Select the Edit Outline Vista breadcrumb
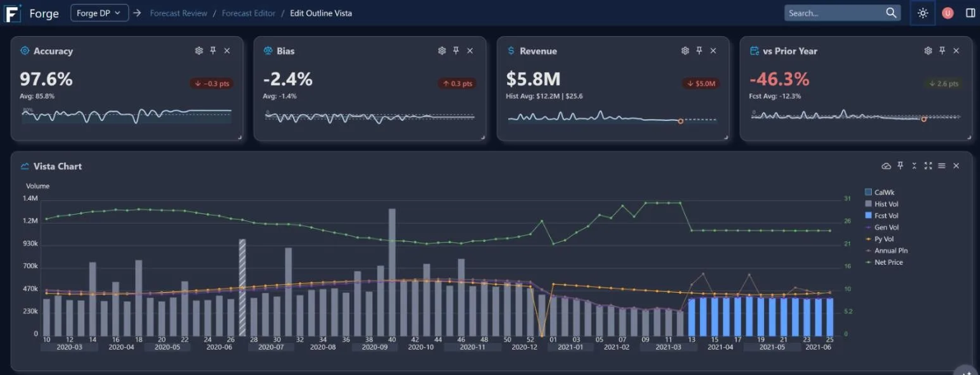 (321, 13)
